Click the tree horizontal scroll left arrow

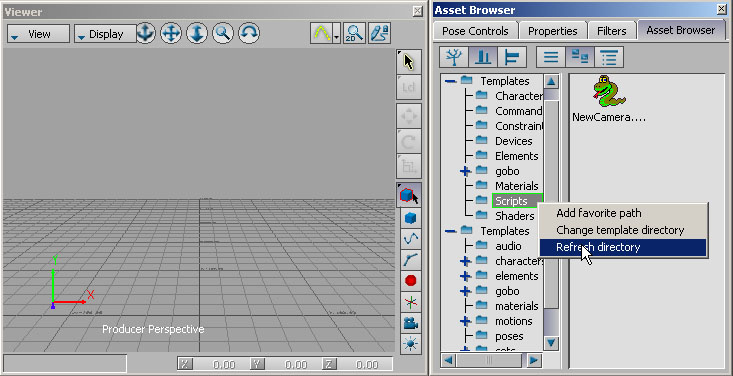point(448,360)
